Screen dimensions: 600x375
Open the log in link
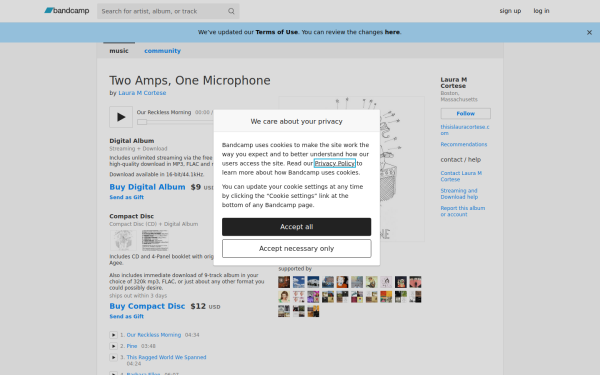click(x=541, y=11)
